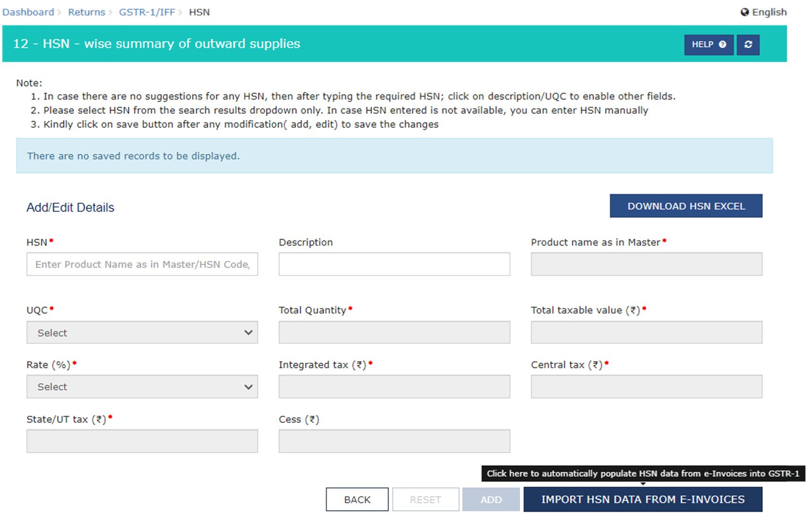
Task: Select the Total Quantity field
Action: pos(394,332)
